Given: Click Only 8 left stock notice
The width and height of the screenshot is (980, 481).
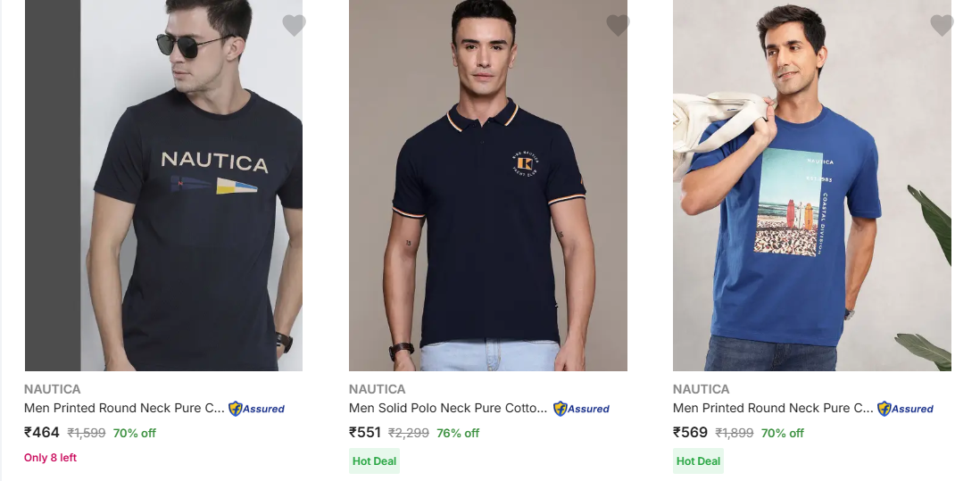Looking at the screenshot, I should pyautogui.click(x=50, y=458).
